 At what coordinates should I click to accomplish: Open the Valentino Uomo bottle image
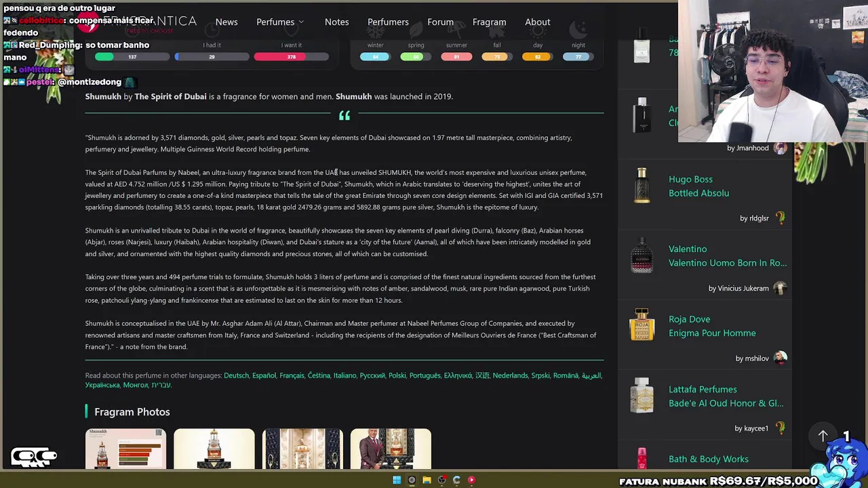642,256
